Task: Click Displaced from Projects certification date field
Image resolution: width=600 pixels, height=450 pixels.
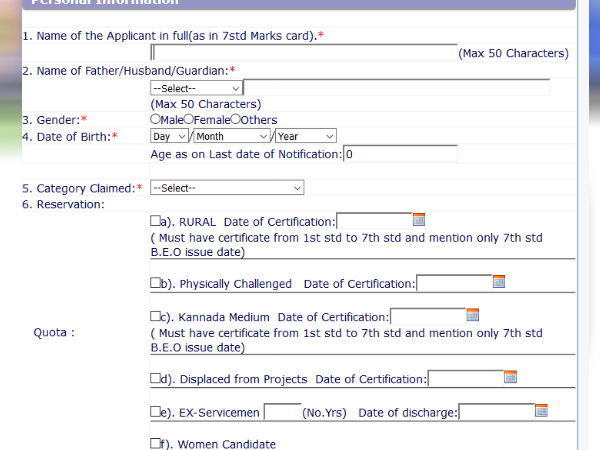Action: [465, 378]
